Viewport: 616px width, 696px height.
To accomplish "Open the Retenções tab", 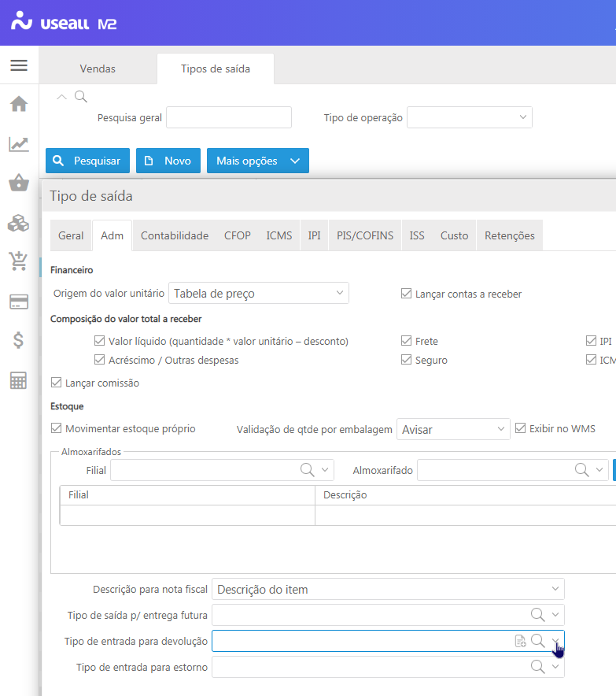I will [x=510, y=235].
